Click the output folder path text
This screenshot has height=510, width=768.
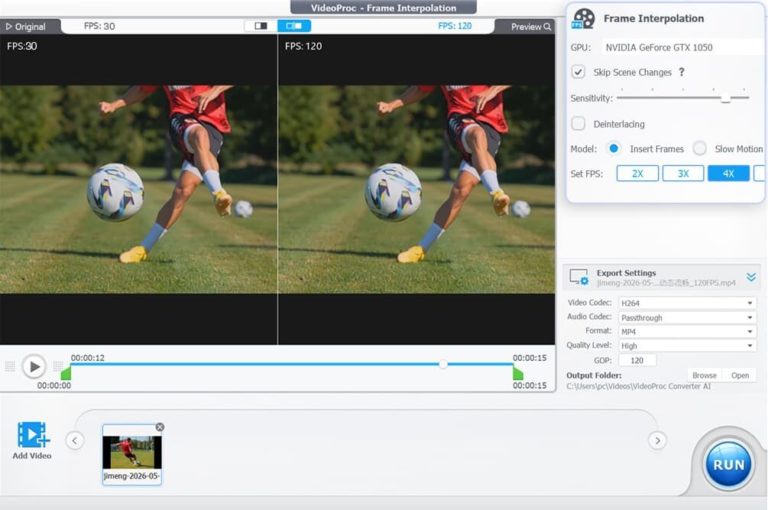[x=638, y=387]
